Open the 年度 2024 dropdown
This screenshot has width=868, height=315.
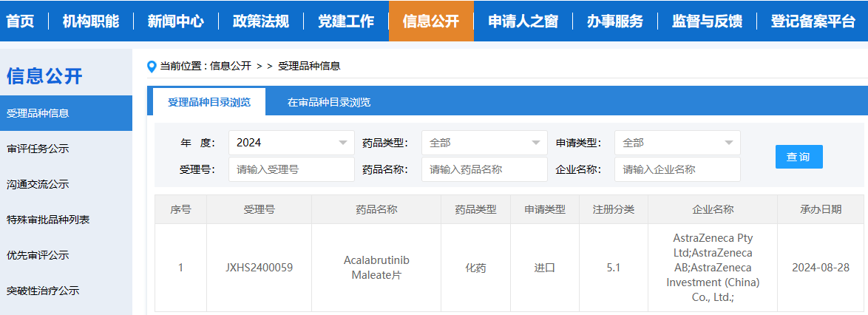pos(292,143)
